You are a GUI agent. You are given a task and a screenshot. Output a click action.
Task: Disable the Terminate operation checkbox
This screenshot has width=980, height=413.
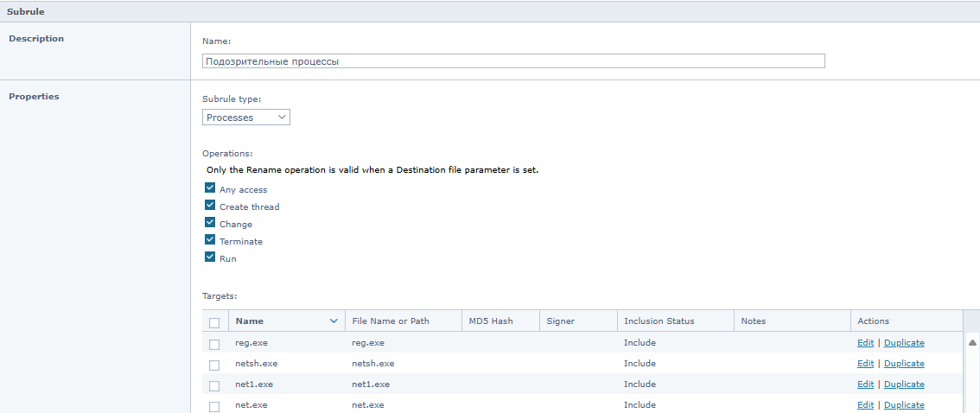click(x=210, y=240)
